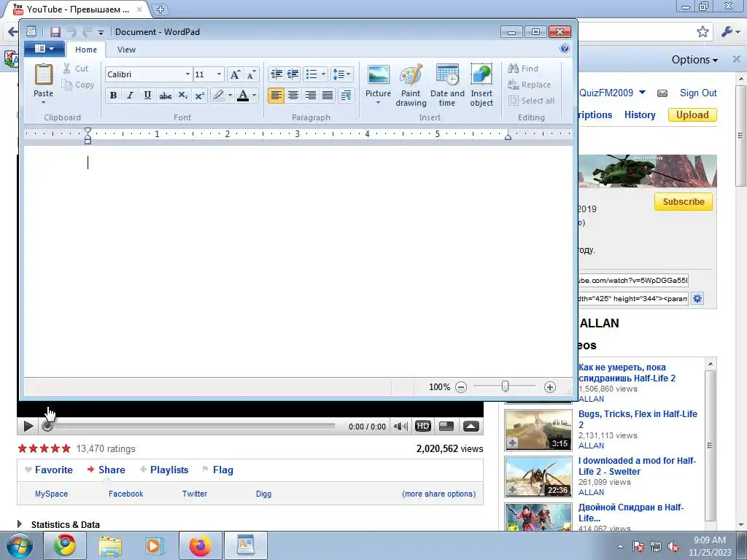Switch to the View ribbon tab

[126, 50]
